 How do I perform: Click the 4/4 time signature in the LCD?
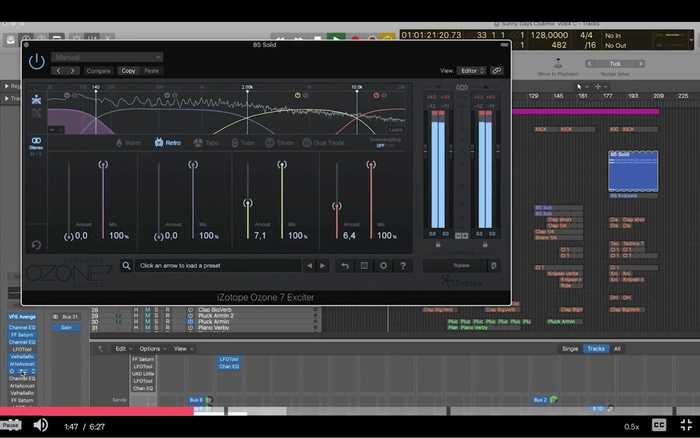(x=586, y=35)
